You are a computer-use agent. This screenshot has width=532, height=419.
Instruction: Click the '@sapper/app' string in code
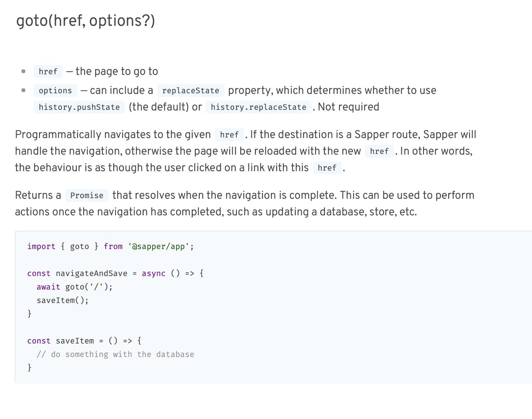(x=158, y=246)
